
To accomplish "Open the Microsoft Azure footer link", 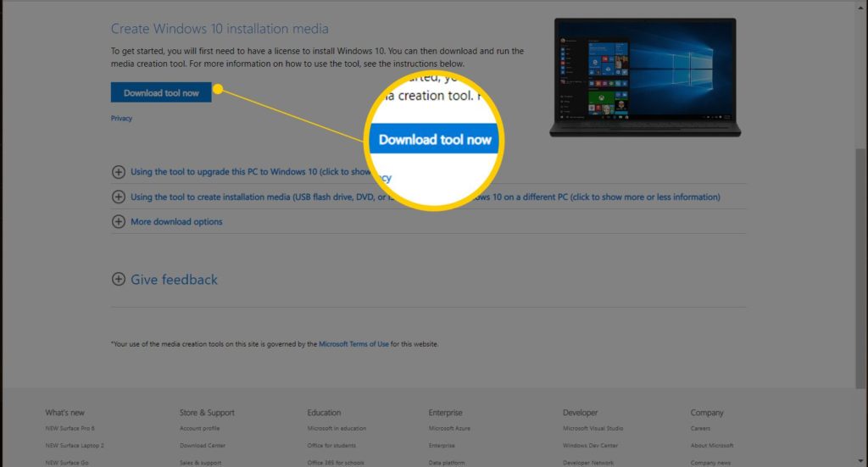I will (x=449, y=428).
